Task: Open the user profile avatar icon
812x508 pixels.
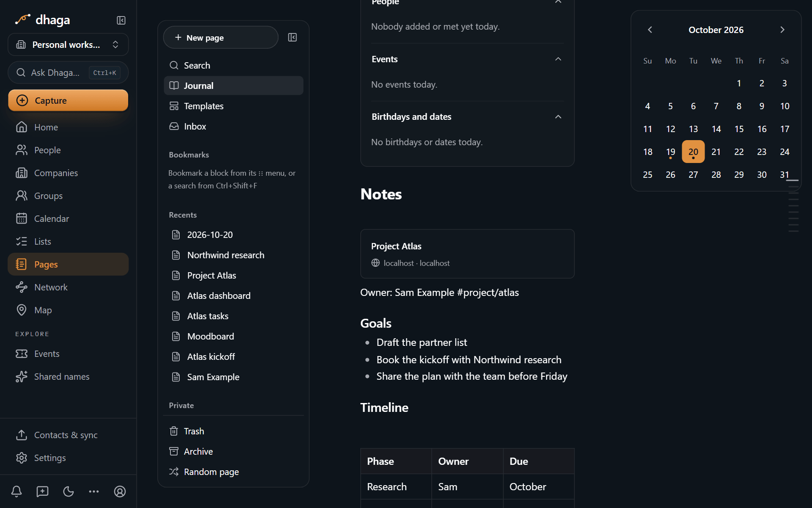Action: coord(120,491)
